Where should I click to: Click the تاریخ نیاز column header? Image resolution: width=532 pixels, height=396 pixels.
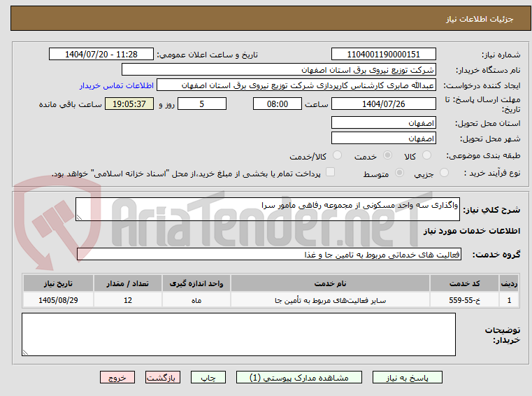[x=58, y=283]
